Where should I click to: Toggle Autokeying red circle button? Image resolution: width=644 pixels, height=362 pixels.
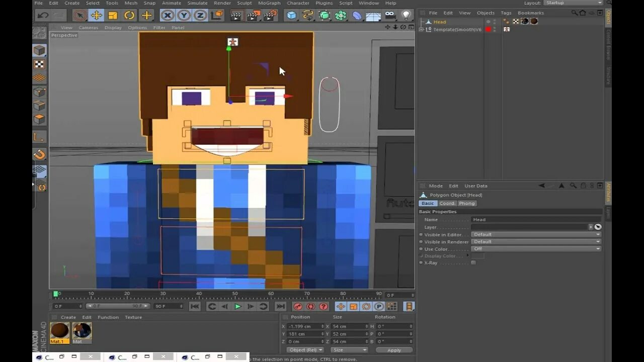tap(311, 307)
